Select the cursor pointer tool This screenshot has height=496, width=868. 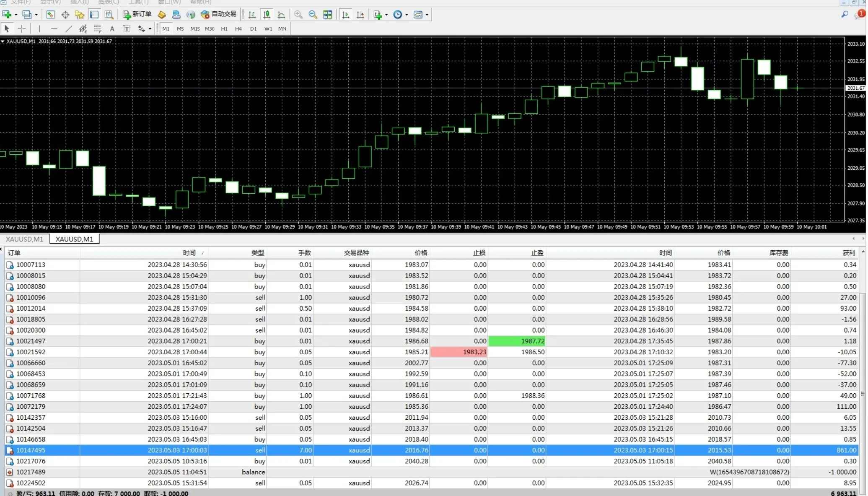(x=7, y=29)
